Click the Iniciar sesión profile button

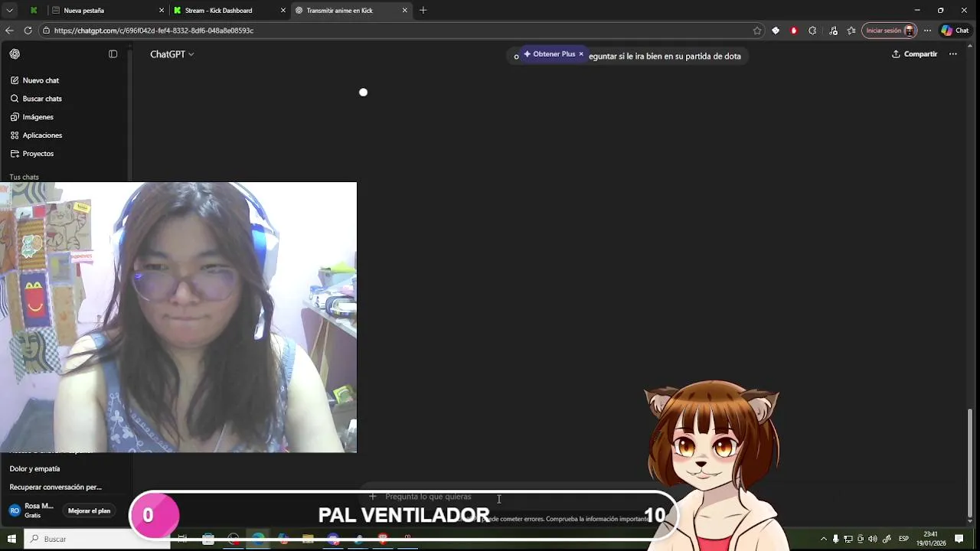tap(889, 31)
